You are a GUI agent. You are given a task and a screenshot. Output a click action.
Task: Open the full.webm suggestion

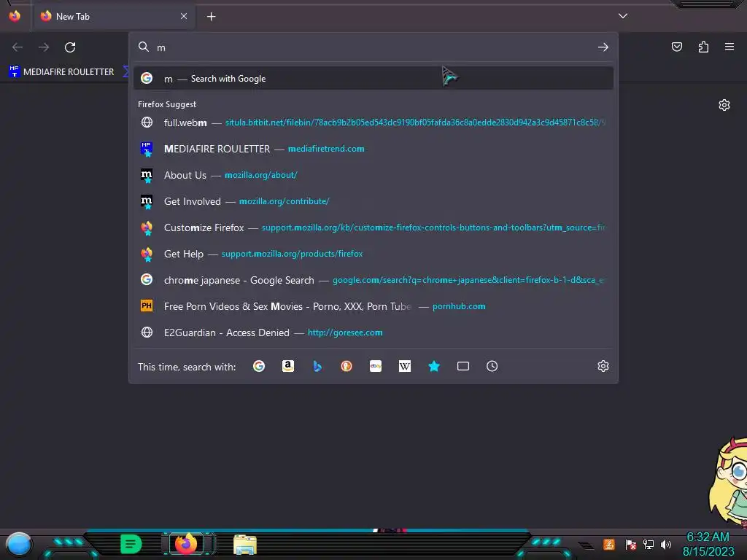tap(373, 122)
